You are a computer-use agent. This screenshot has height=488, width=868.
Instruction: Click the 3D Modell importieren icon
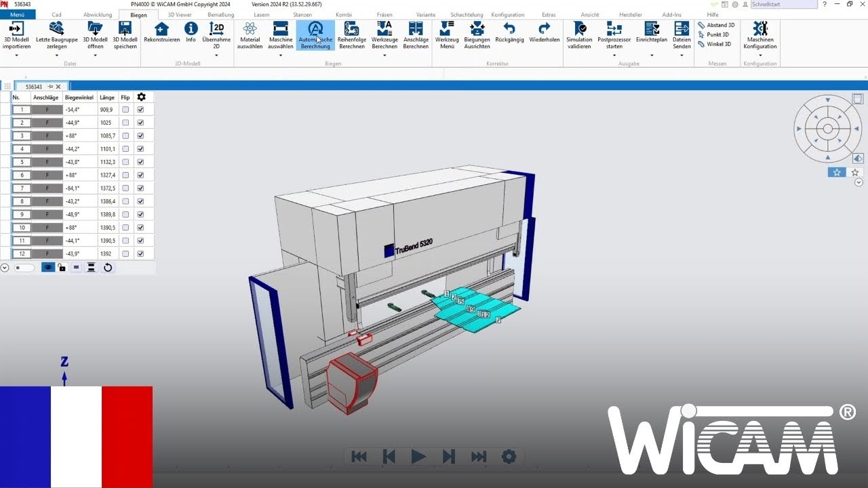(16, 29)
